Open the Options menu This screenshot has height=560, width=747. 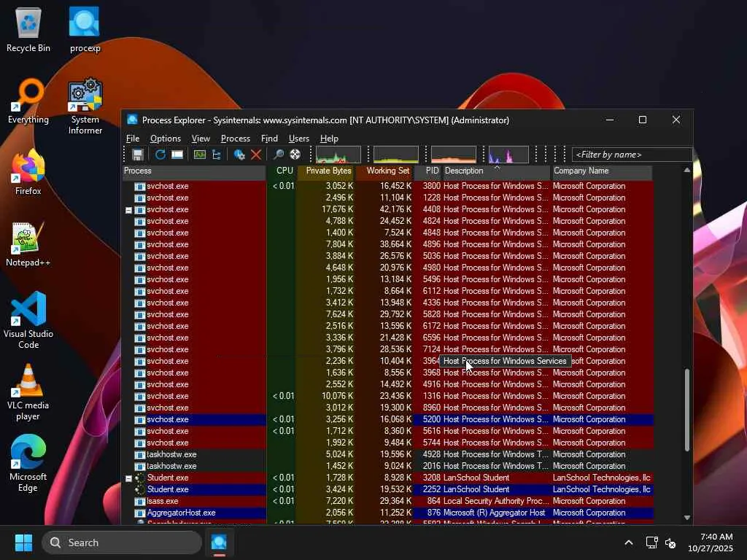coord(166,139)
